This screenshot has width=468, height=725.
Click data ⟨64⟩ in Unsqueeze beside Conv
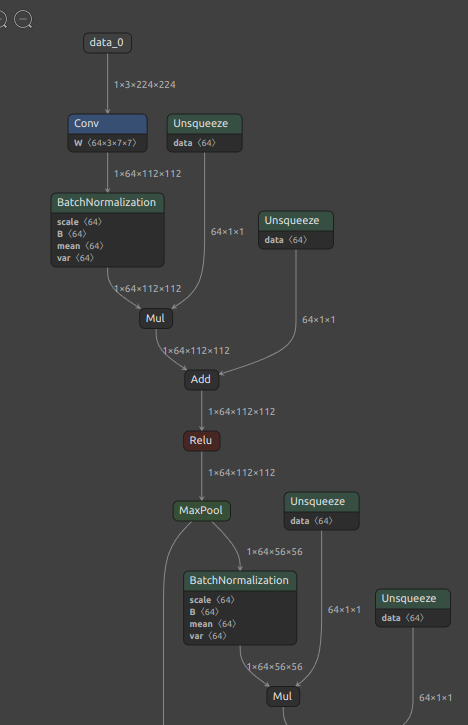point(194,143)
